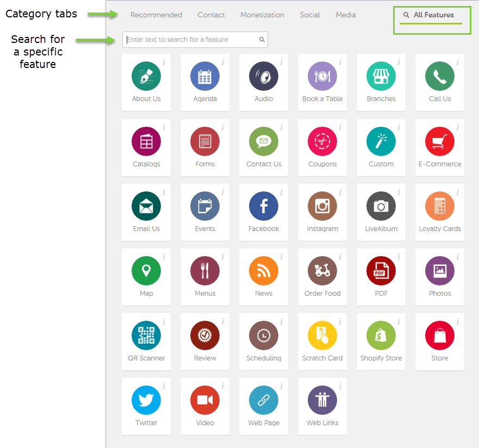Viewport: 479px width, 448px height.
Task: Select the Loyalty Cards icon
Action: [x=440, y=206]
